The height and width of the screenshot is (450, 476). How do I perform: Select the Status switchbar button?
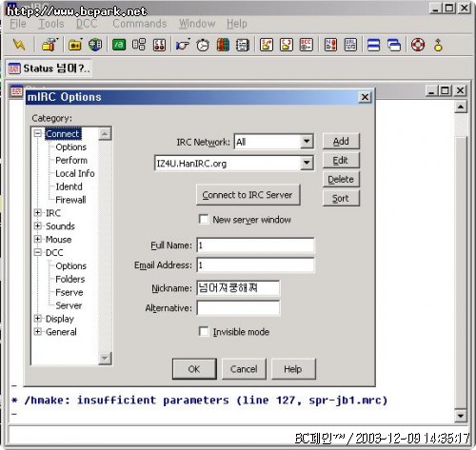click(50, 68)
